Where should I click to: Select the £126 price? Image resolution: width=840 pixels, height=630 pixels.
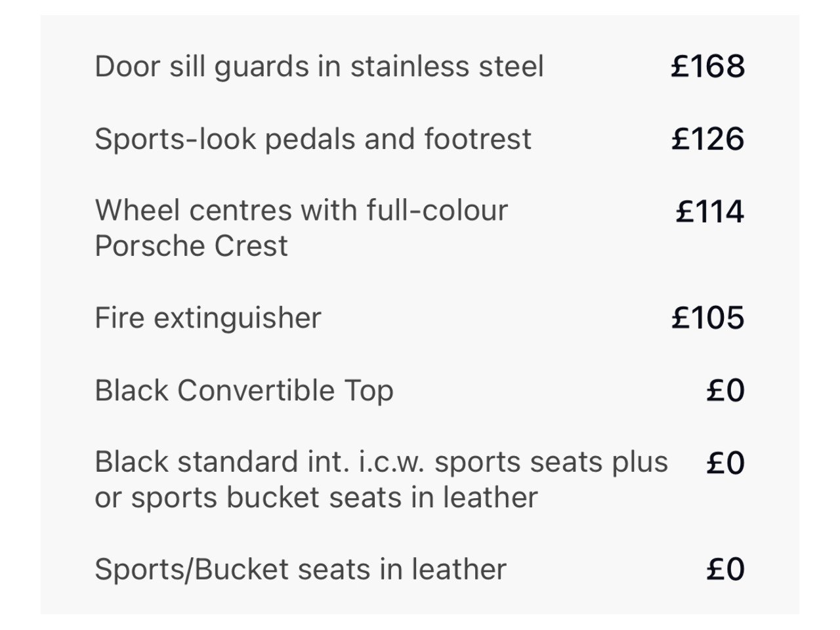click(x=708, y=139)
